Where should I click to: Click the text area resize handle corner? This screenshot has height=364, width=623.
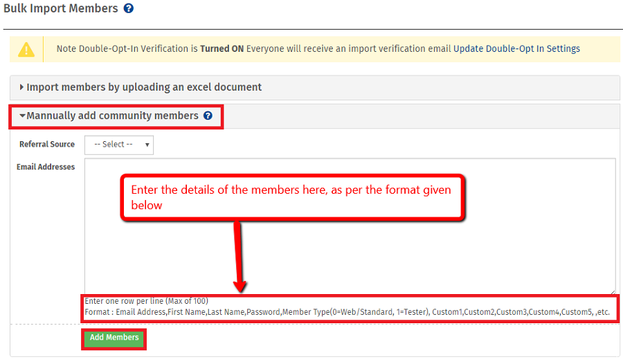612,291
